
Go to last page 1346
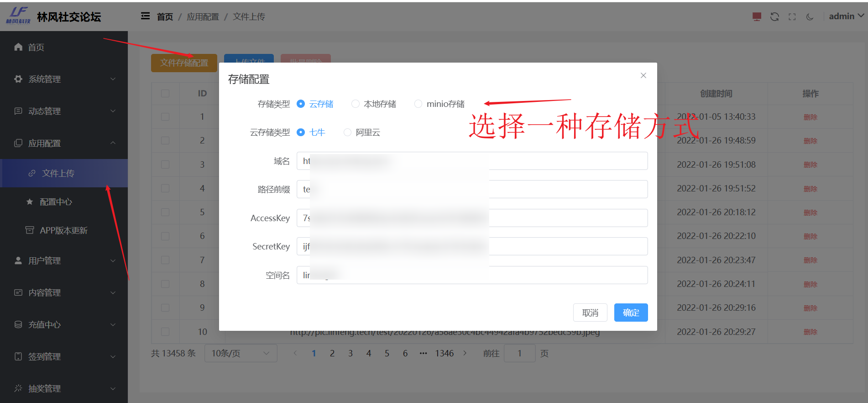point(444,353)
